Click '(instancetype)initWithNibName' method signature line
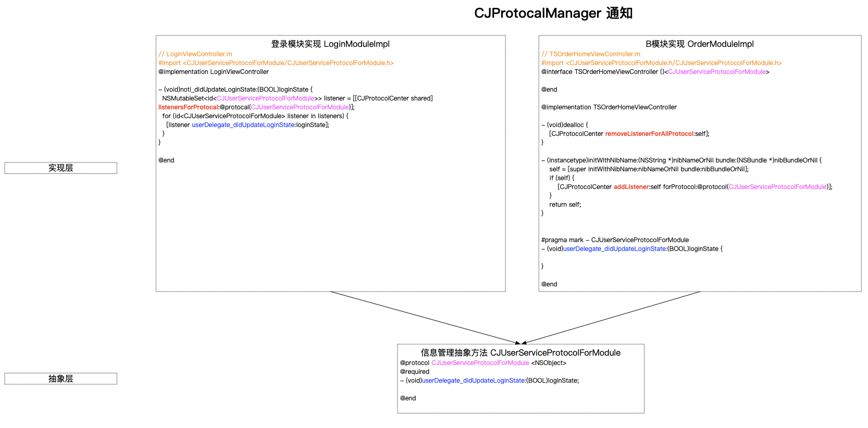 click(x=681, y=160)
